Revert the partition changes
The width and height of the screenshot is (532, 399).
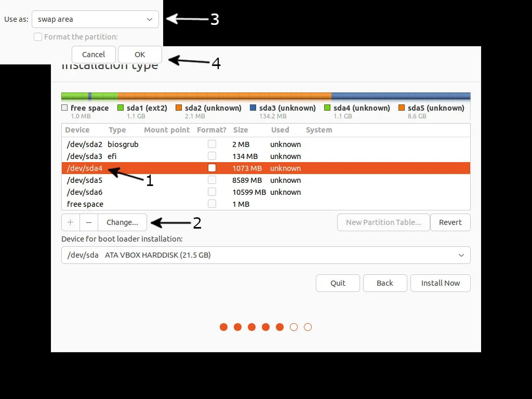coord(450,222)
